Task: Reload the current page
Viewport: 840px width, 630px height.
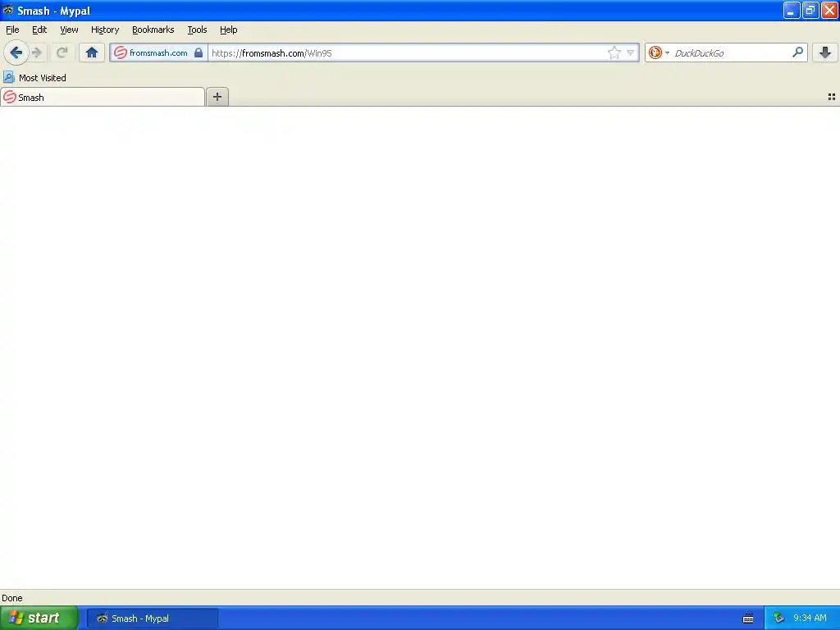Action: (x=62, y=52)
